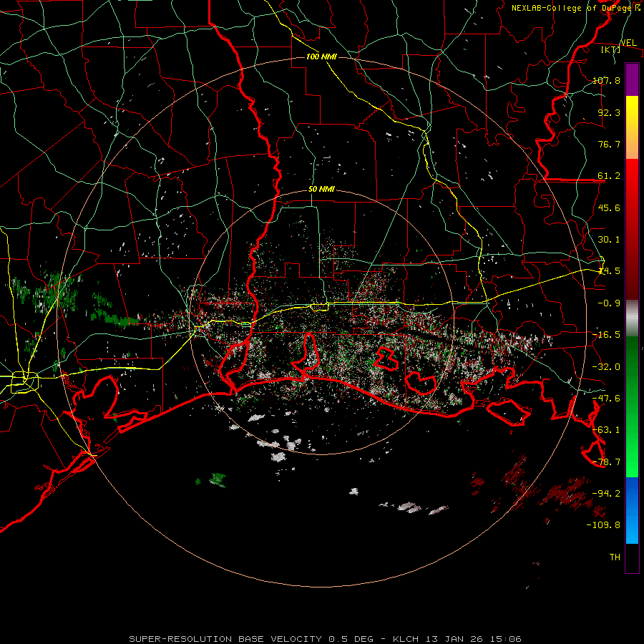Viewport: 644px width, 644px height.
Task: Click the 30.1 legend value
Action: pos(609,240)
